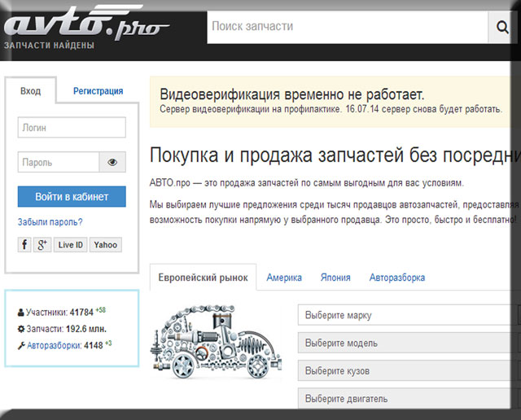Sign in with Google+ icon
The width and height of the screenshot is (521, 420).
coord(42,244)
